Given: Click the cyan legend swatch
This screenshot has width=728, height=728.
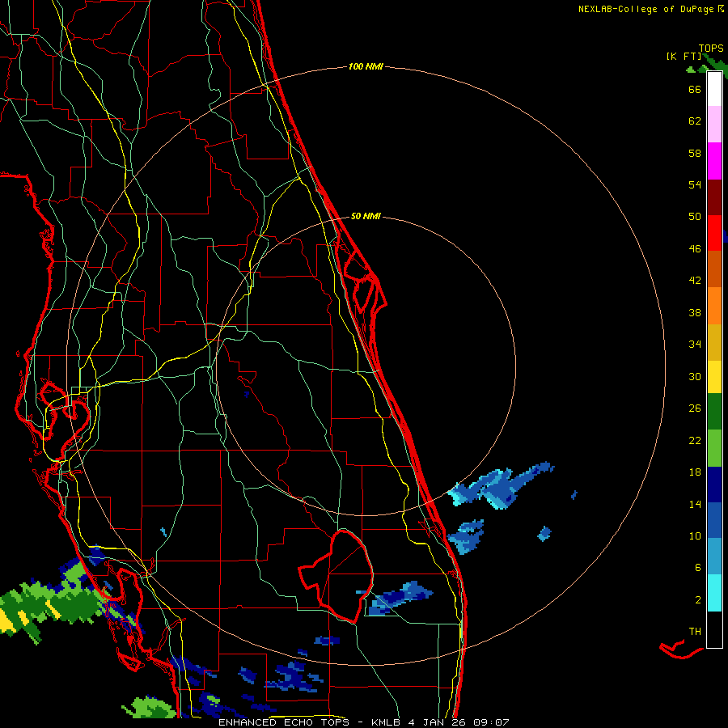Looking at the screenshot, I should pos(714,593).
